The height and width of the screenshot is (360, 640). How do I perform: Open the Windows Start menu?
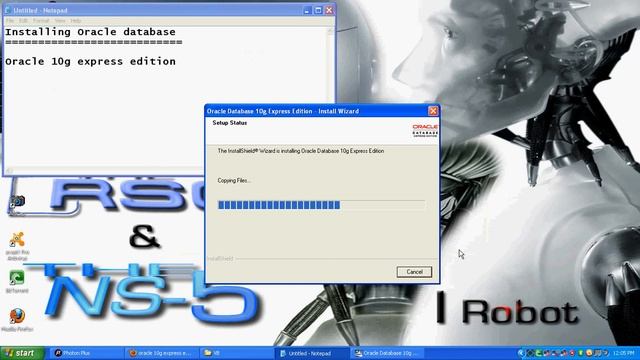(x=22, y=353)
